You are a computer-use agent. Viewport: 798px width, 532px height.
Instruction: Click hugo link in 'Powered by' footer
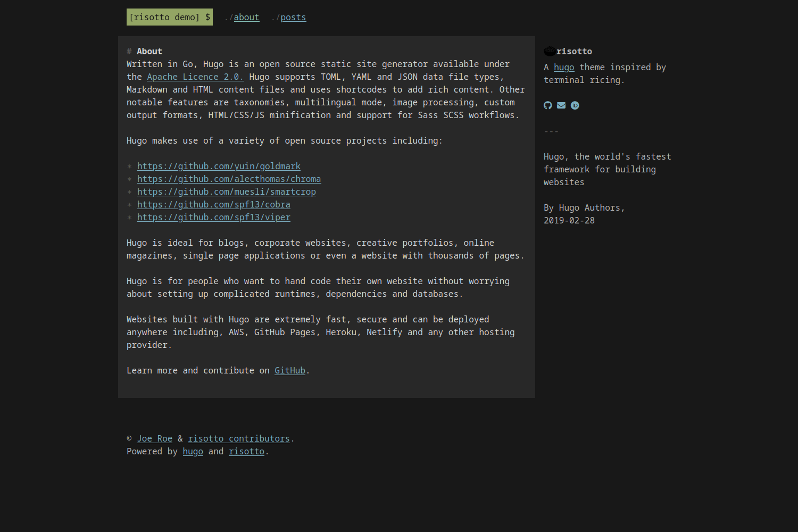point(193,451)
